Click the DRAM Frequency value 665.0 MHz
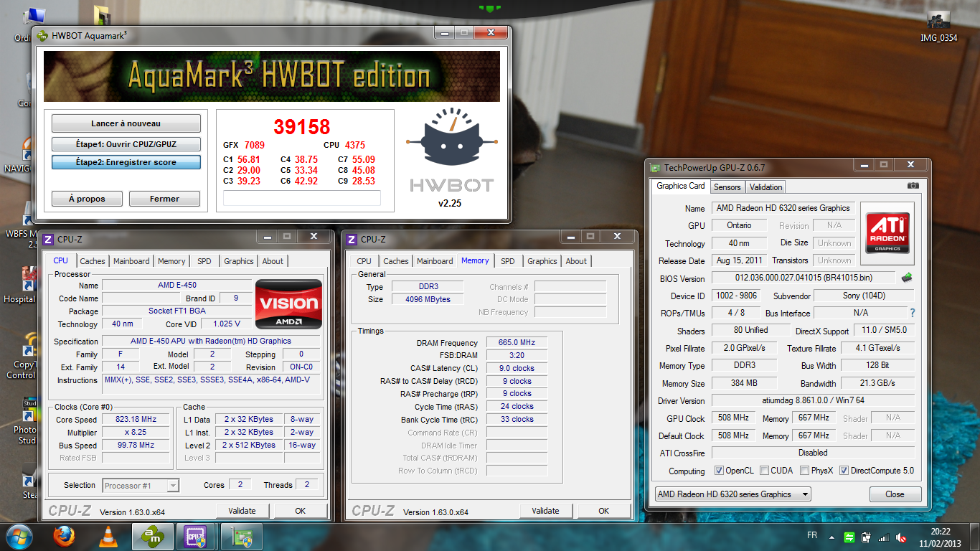The width and height of the screenshot is (980, 551). [x=517, y=343]
